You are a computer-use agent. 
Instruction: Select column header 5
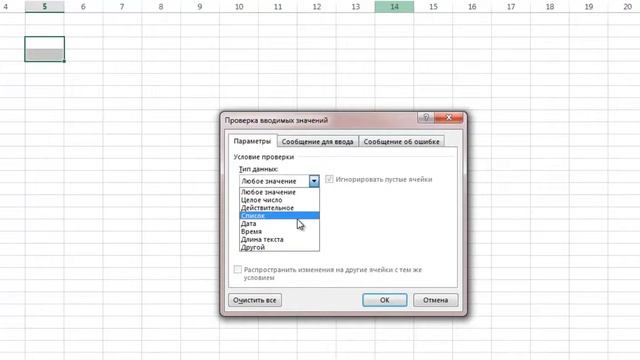coord(44,7)
